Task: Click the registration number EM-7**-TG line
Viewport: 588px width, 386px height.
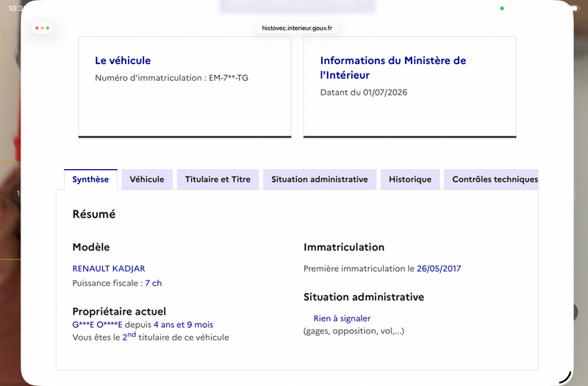Action: tap(171, 78)
